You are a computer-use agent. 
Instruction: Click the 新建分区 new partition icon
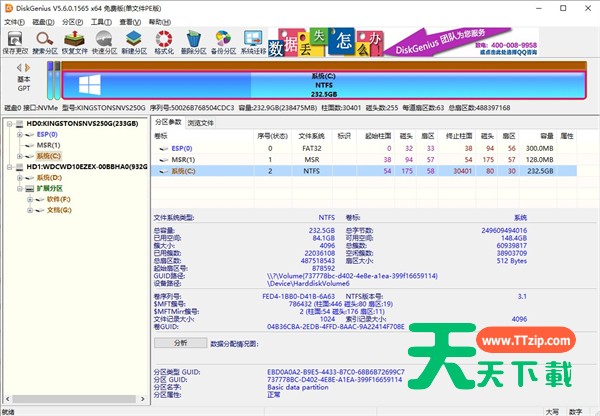134,42
